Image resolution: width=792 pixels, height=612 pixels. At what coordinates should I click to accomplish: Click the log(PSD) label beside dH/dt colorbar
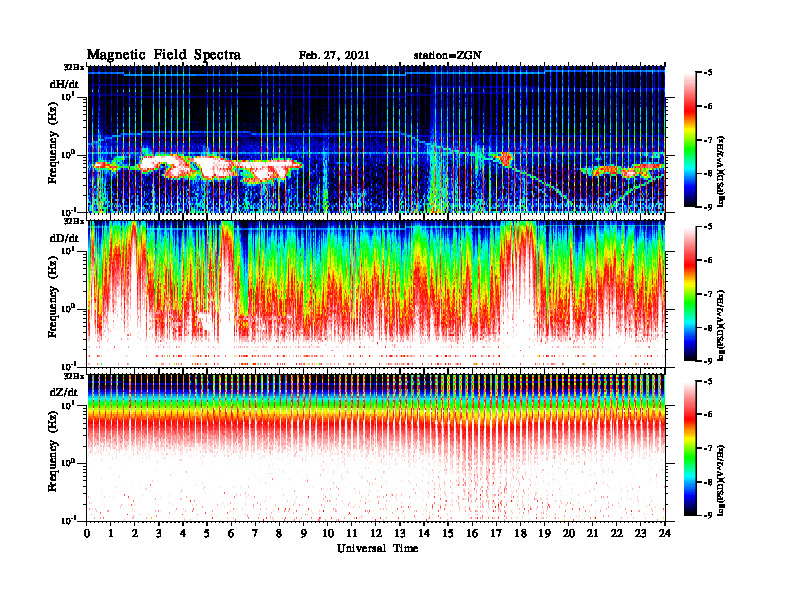(x=721, y=171)
